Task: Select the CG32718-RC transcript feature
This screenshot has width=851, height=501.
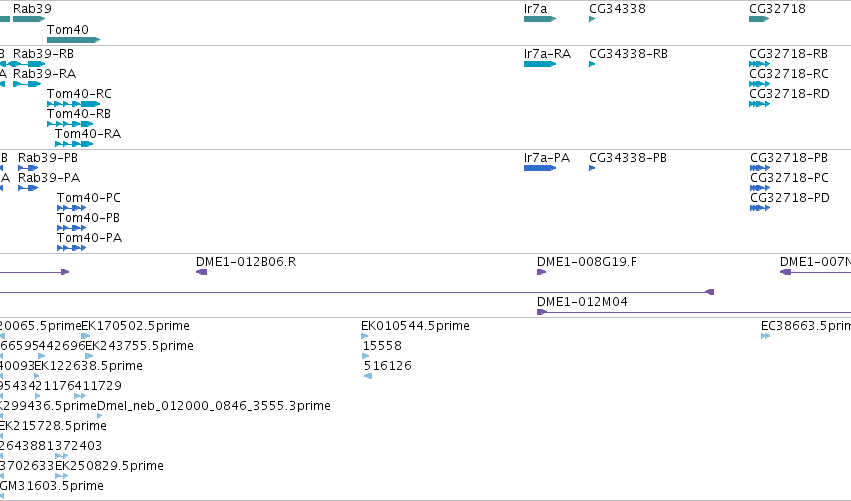Action: 759,84
